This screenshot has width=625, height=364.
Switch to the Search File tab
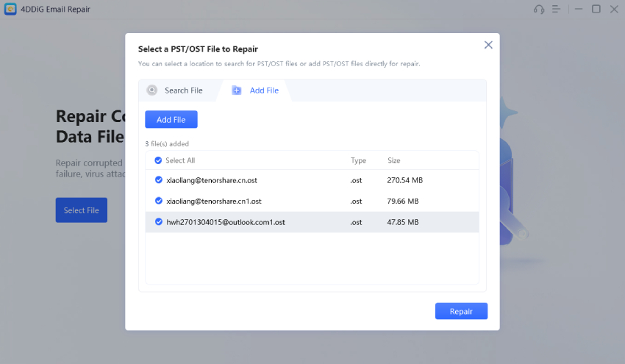click(182, 90)
